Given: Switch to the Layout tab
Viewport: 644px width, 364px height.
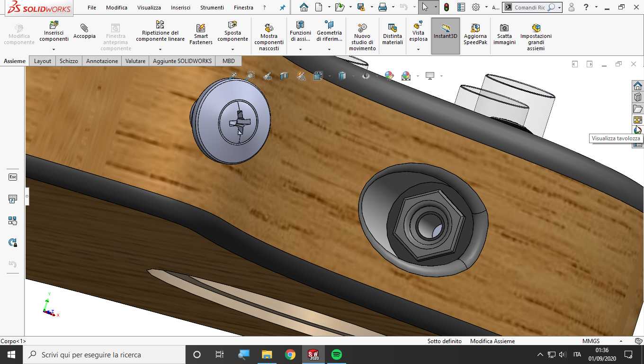Looking at the screenshot, I should 42,61.
